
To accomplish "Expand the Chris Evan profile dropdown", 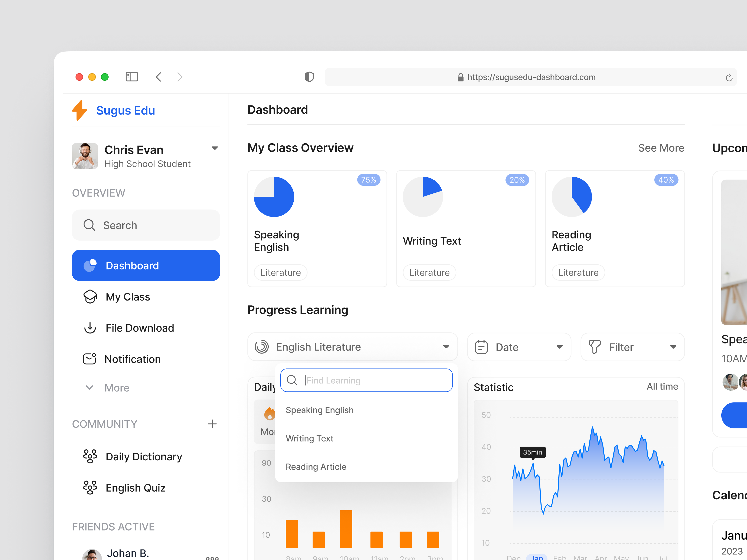I will click(215, 148).
